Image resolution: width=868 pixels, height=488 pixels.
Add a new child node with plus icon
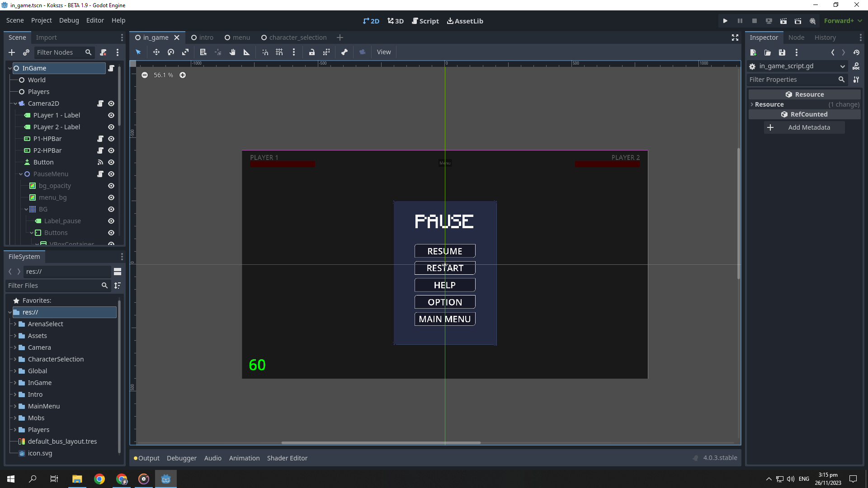[x=12, y=52]
